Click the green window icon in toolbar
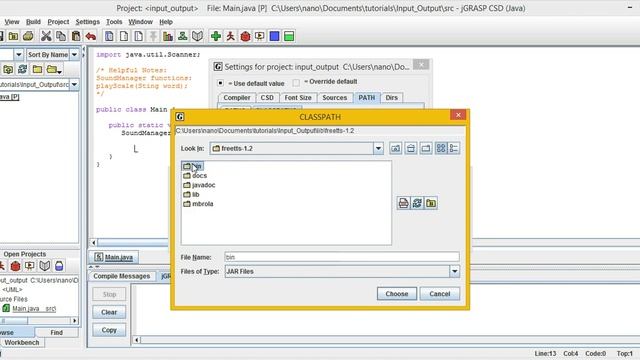 coord(289,36)
